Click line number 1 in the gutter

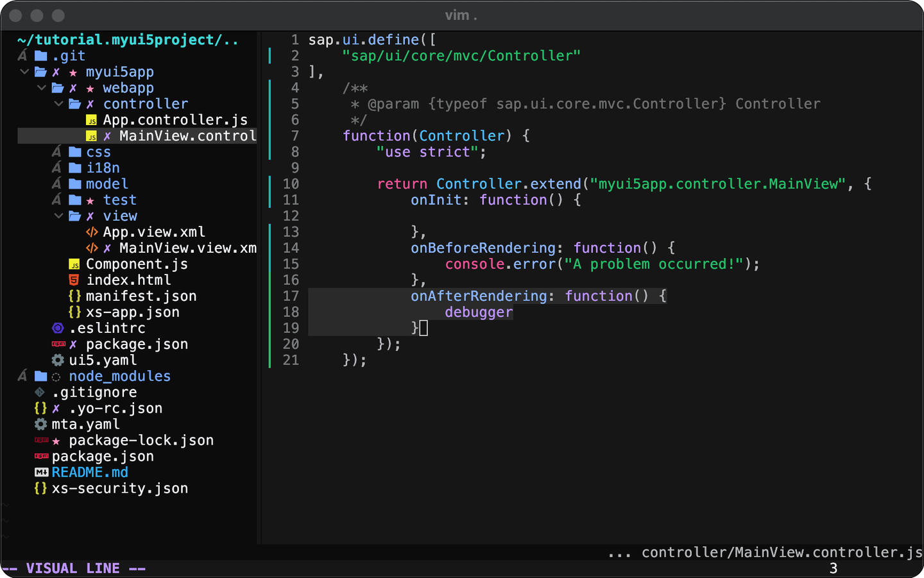(295, 40)
